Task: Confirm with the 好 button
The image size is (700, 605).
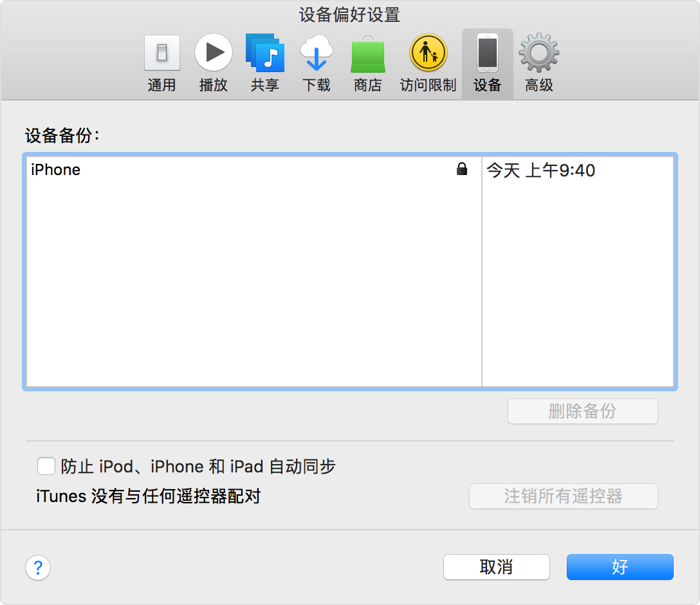Action: click(620, 567)
